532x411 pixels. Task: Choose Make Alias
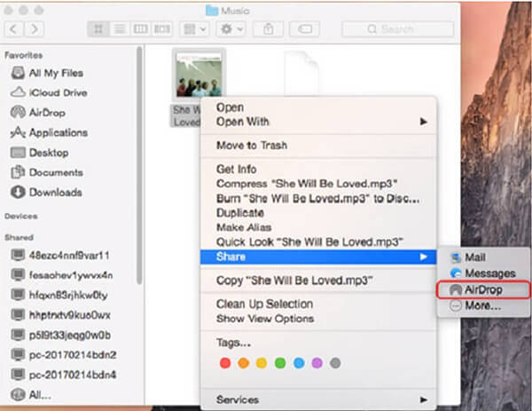tap(318, 227)
